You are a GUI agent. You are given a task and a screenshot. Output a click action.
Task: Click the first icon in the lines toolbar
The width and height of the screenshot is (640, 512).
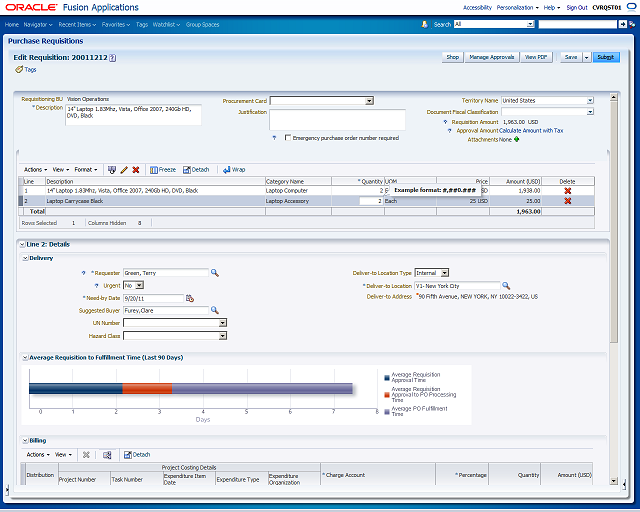pyautogui.click(x=112, y=170)
